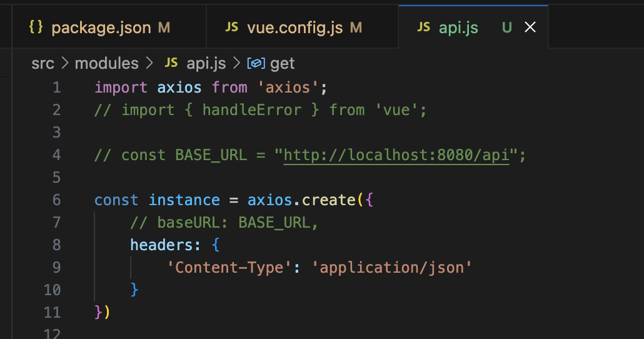Open the api.js breadcrumb item

pos(206,63)
